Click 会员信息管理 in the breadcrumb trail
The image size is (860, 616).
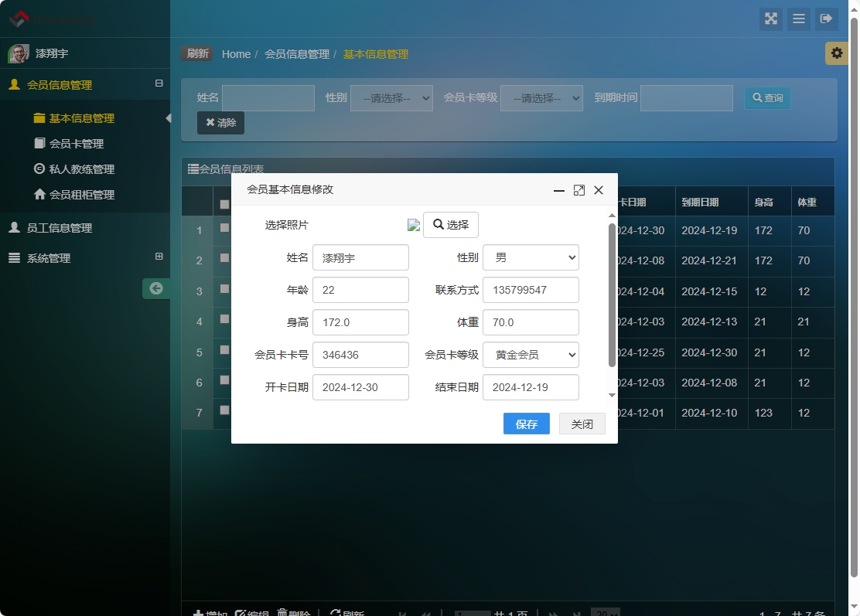[x=296, y=54]
